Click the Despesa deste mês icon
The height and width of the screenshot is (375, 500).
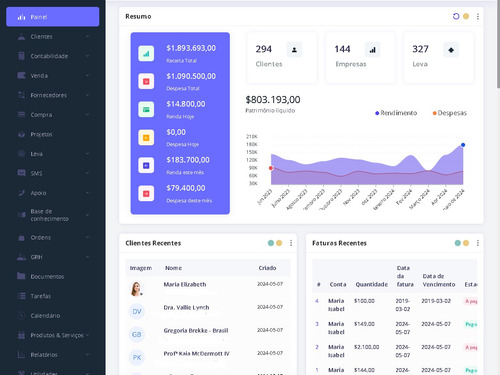[x=146, y=193]
